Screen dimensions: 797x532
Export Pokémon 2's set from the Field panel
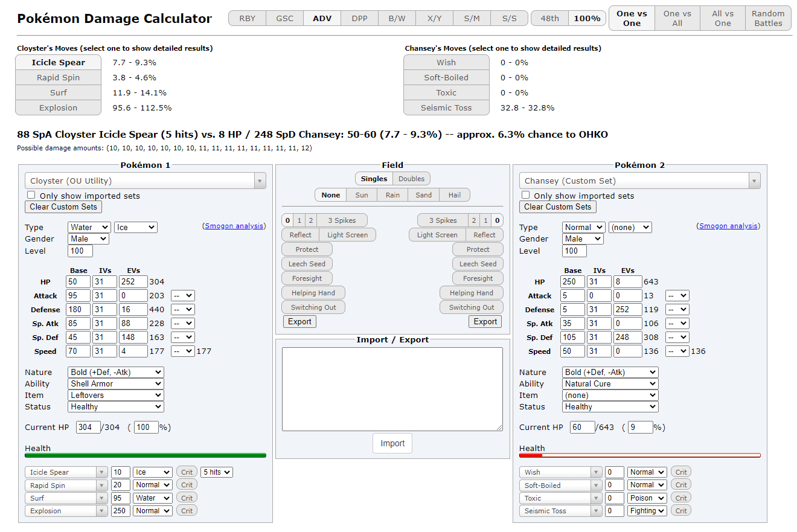tap(485, 322)
